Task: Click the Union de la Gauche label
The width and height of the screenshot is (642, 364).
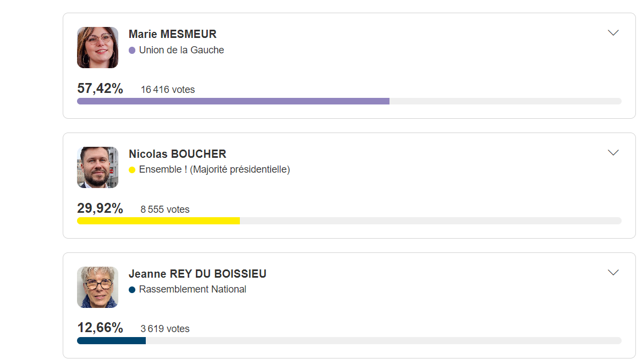Action: [182, 50]
